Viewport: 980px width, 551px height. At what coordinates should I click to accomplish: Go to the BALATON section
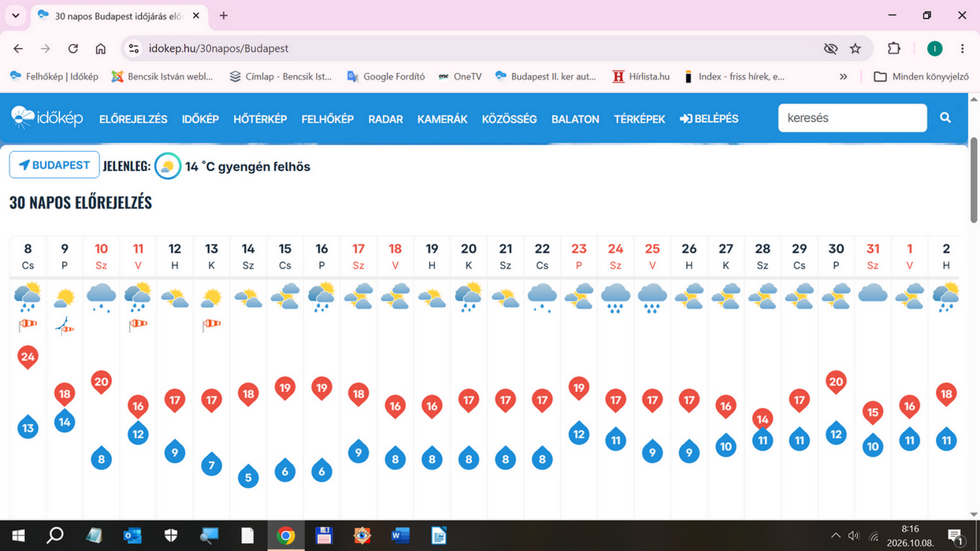[x=575, y=119]
